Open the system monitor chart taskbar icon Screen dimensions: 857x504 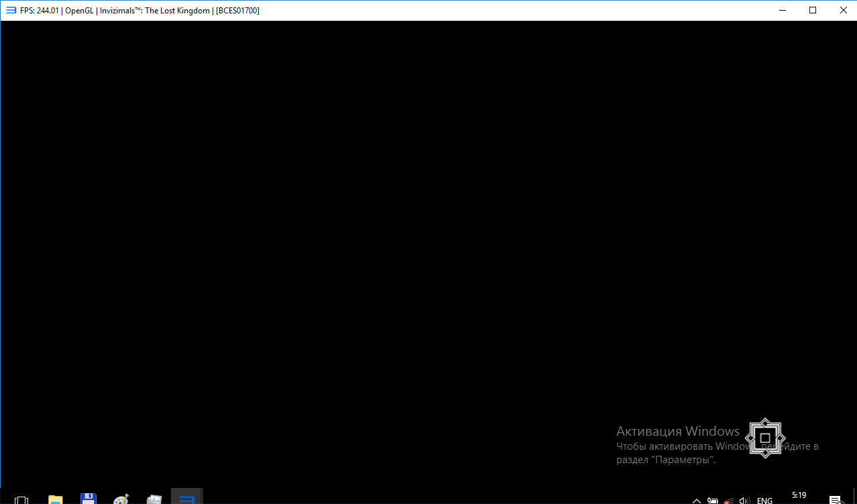coord(154,499)
